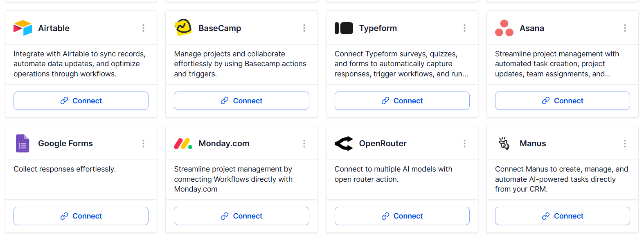Connect the Asana integration
This screenshot has height=241, width=644.
(x=562, y=100)
